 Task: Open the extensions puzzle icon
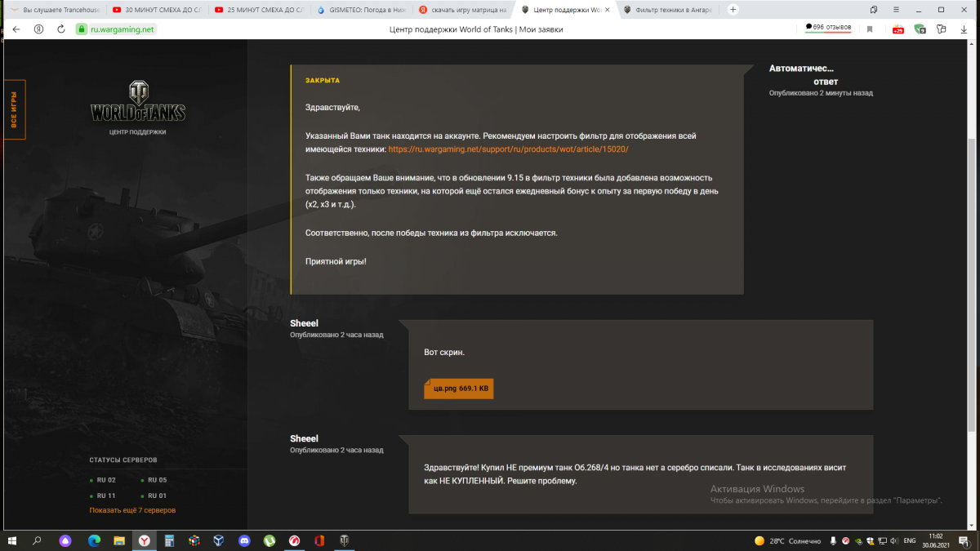[941, 29]
